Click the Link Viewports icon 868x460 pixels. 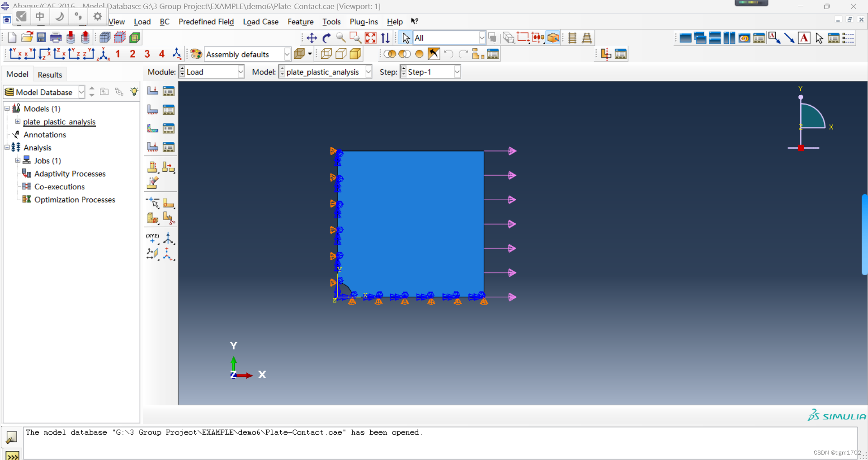[744, 38]
